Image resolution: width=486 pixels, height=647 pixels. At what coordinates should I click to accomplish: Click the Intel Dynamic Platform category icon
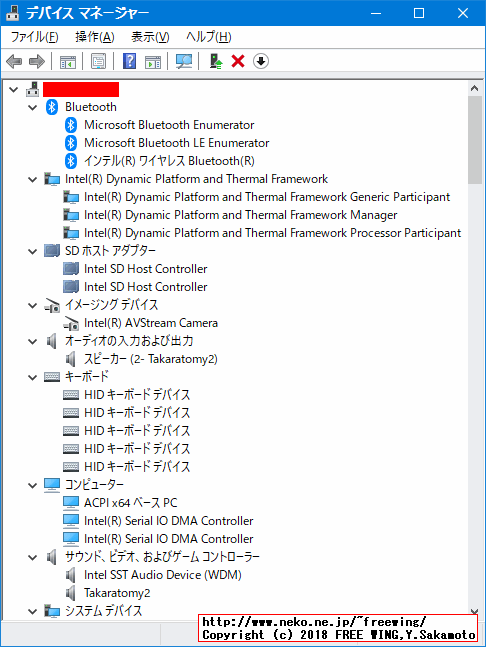pyautogui.click(x=52, y=179)
